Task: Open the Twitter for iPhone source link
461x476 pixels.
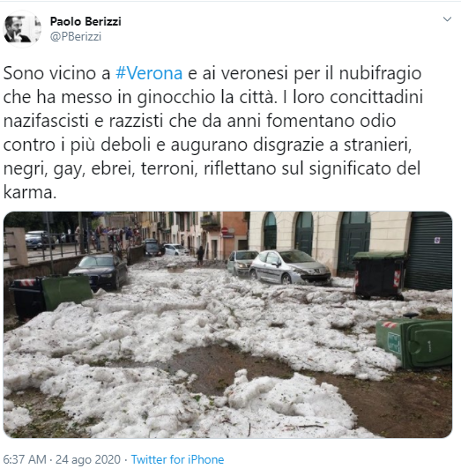Action: (x=177, y=459)
